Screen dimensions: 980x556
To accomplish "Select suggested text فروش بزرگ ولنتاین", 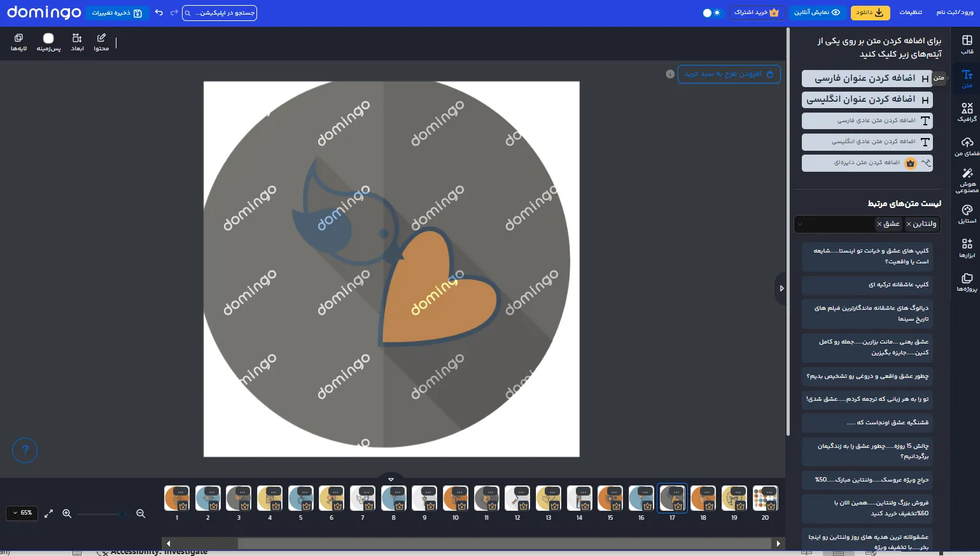I will pyautogui.click(x=867, y=508).
